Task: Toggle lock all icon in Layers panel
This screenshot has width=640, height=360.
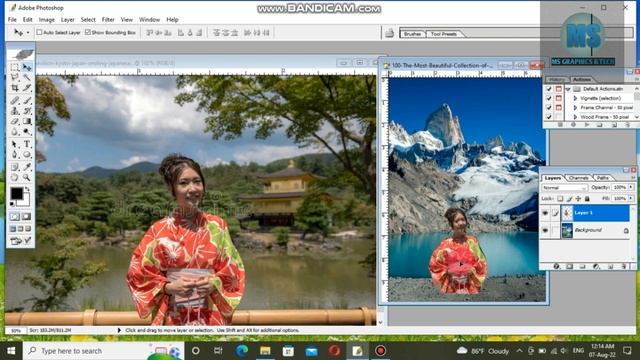Action: pos(587,198)
